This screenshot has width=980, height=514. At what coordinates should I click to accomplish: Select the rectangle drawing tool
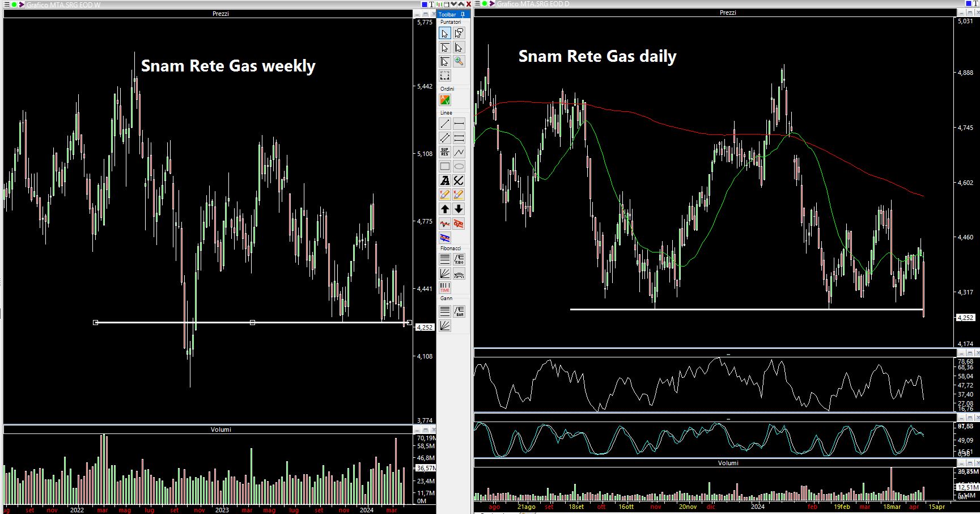445,166
